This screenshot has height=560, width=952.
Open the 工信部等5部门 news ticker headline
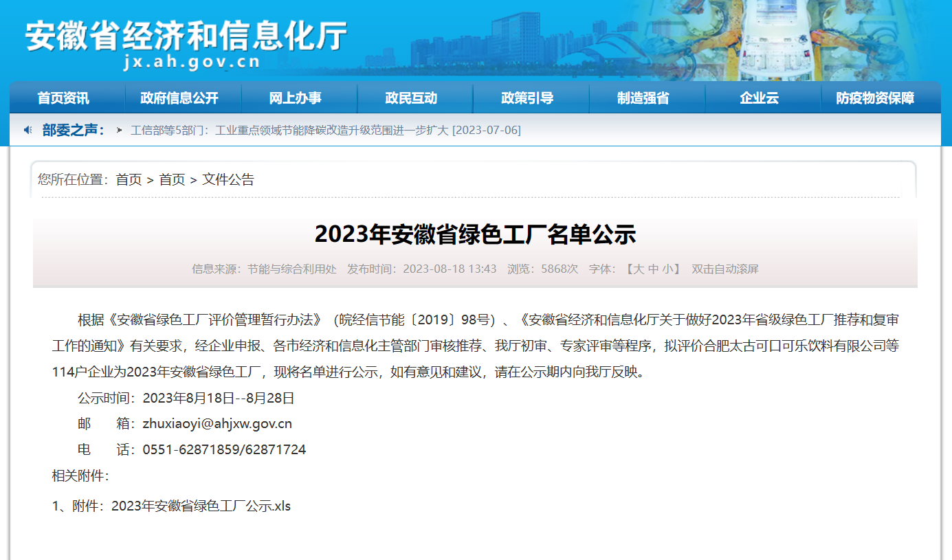(326, 131)
